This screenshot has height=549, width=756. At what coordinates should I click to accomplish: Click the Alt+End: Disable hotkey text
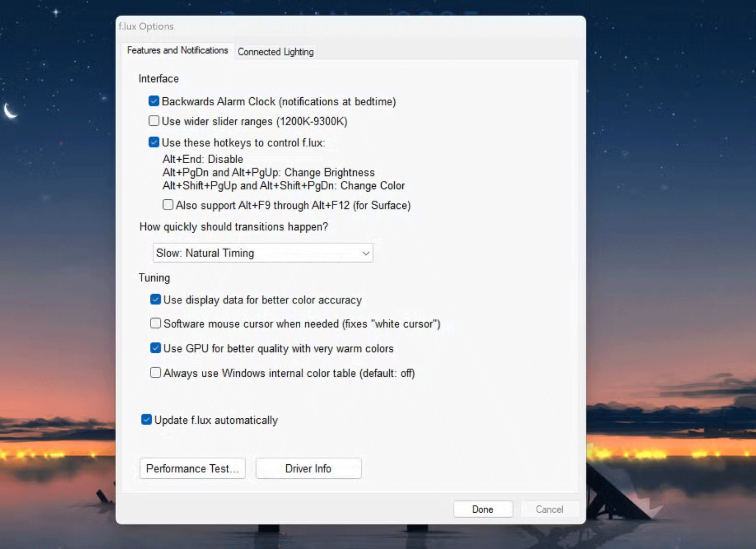(x=202, y=159)
